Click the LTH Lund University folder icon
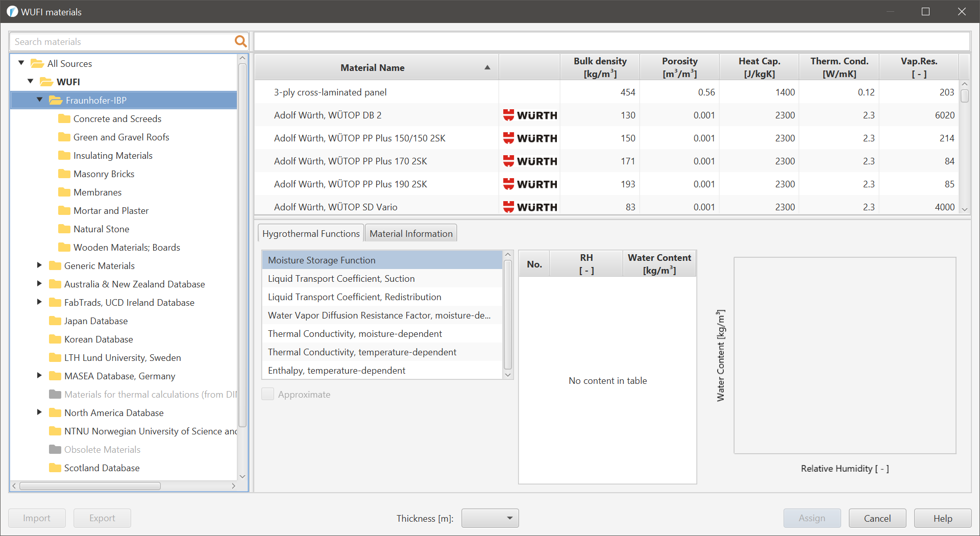The width and height of the screenshot is (980, 536). (x=55, y=357)
